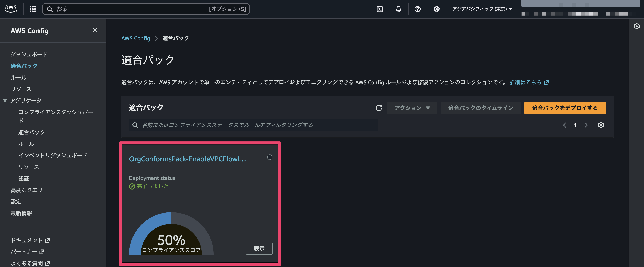Open the notifications bell

398,9
